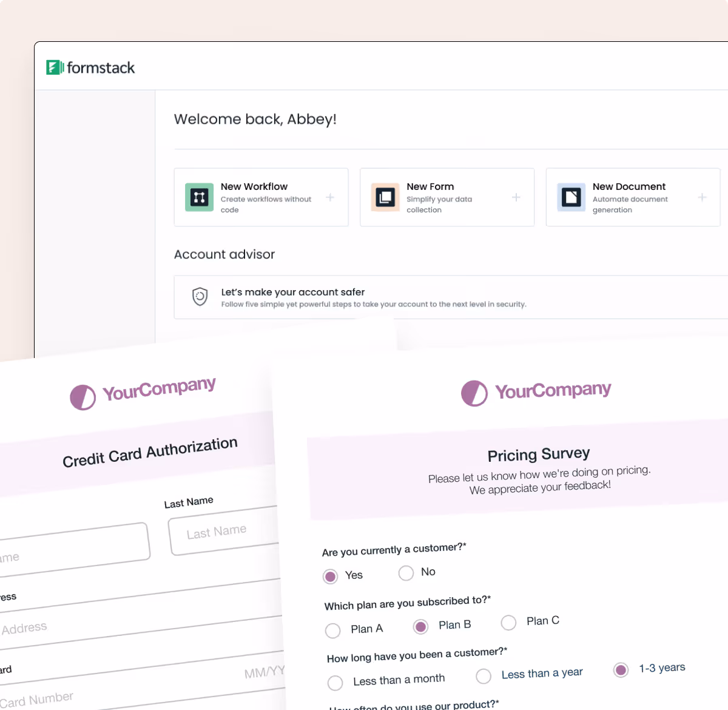Click 'We appreciate your feedback!' text

540,487
